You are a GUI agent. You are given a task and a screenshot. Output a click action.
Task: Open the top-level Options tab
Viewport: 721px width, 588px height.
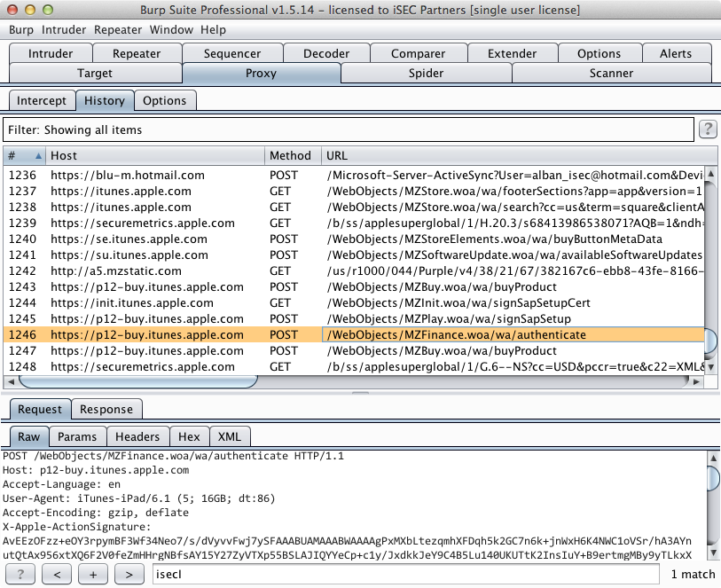tap(600, 53)
